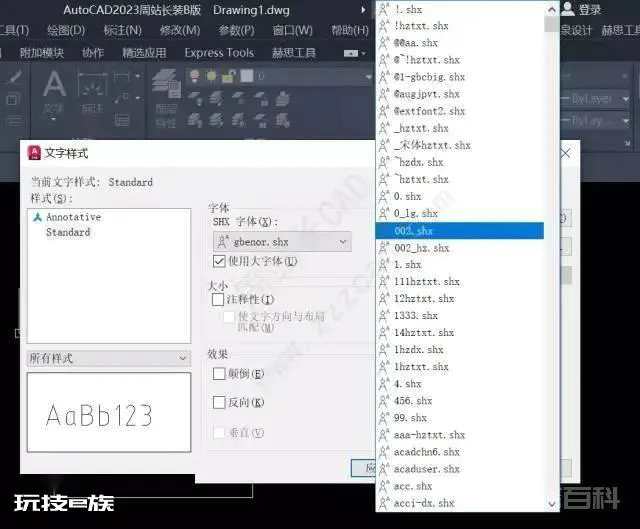This screenshot has width=640, height=529.
Task: Choose _宋体hztxt.shx from font list
Action: pyautogui.click(x=460, y=145)
